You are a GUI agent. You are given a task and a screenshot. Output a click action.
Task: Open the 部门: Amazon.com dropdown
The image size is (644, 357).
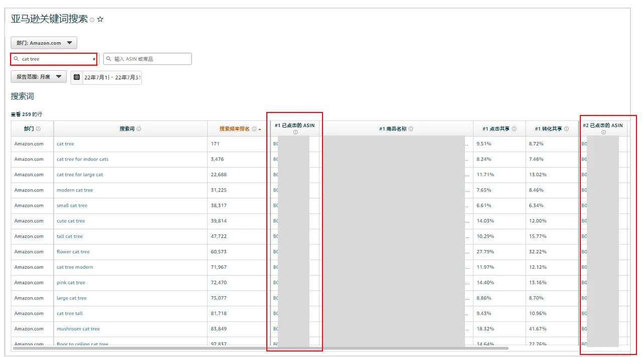(x=44, y=43)
